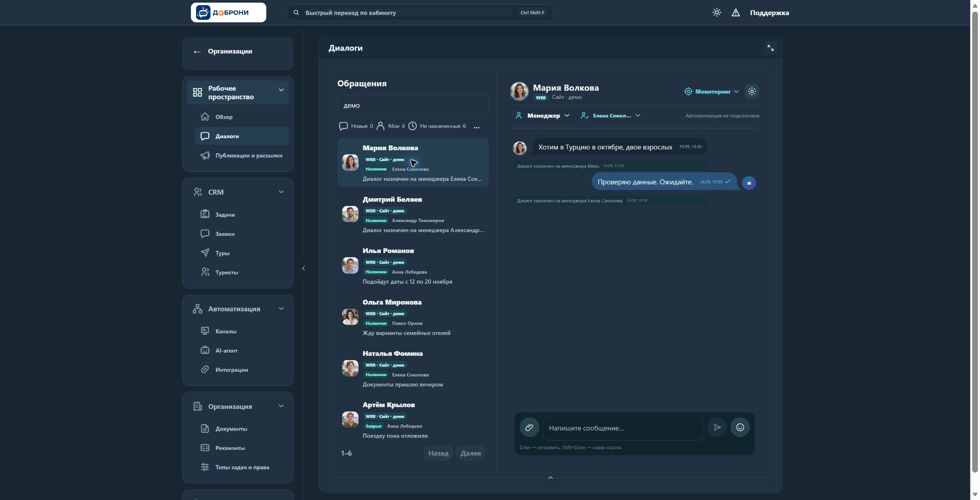Send the message with arrow icon
The height and width of the screenshot is (500, 980).
(717, 427)
